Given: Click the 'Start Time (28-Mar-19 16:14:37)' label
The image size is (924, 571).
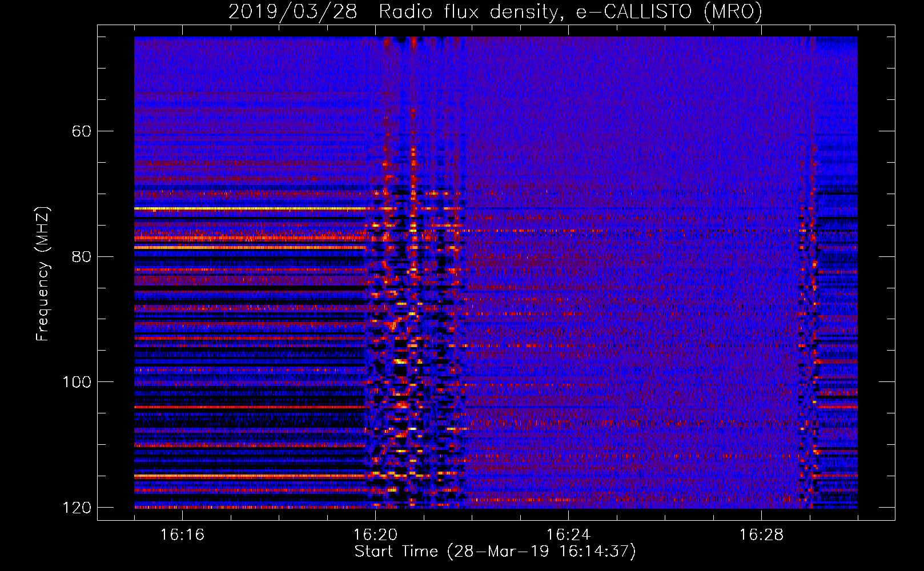Looking at the screenshot, I should coord(495,552).
